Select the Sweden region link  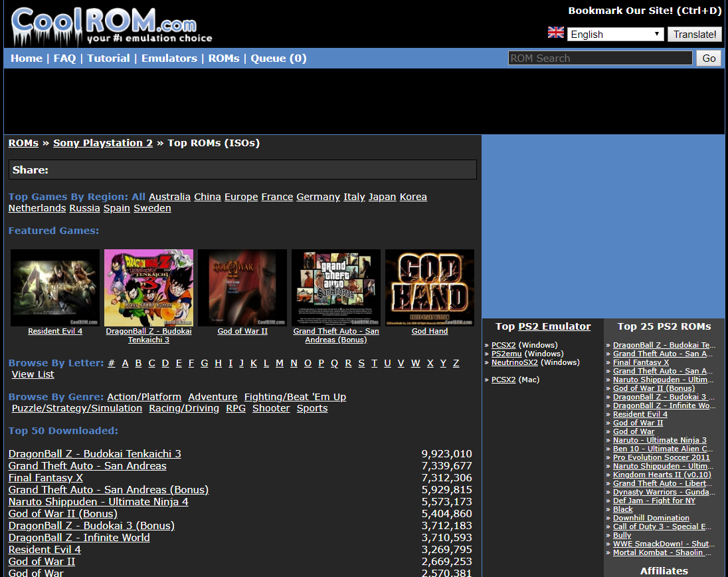click(152, 208)
